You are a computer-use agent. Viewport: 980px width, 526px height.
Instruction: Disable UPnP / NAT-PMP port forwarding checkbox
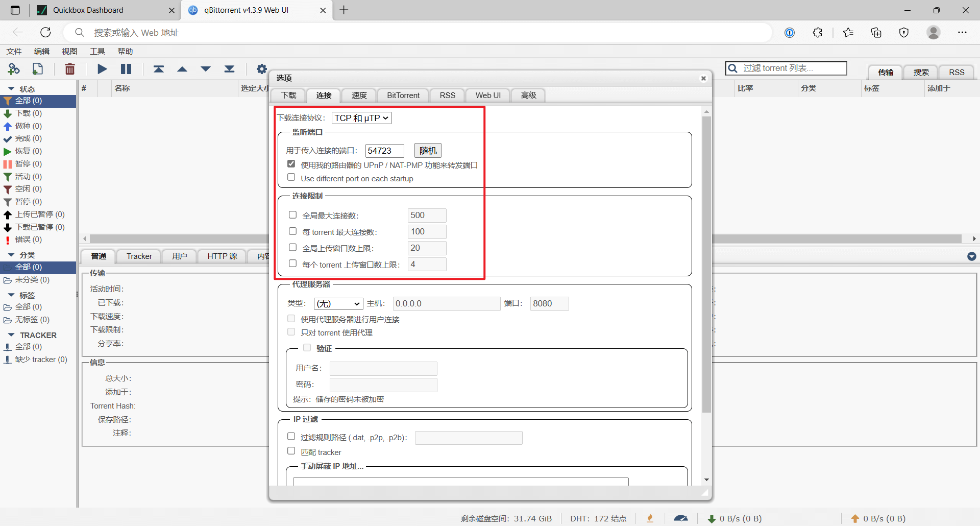coord(291,164)
